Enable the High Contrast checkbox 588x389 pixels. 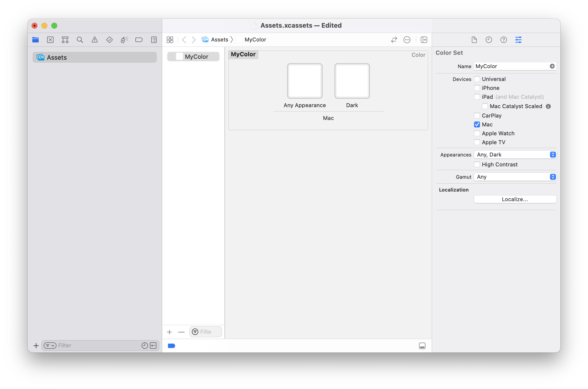click(x=477, y=164)
